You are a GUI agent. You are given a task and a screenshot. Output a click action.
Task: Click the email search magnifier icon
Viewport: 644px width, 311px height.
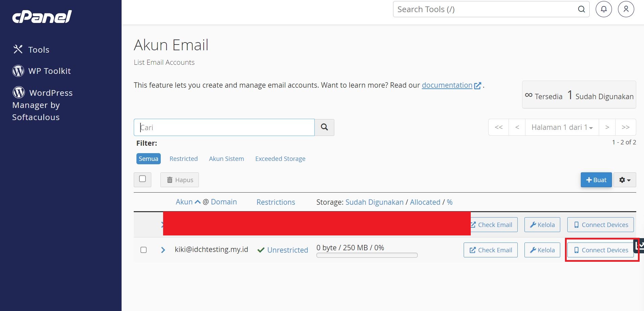(324, 127)
